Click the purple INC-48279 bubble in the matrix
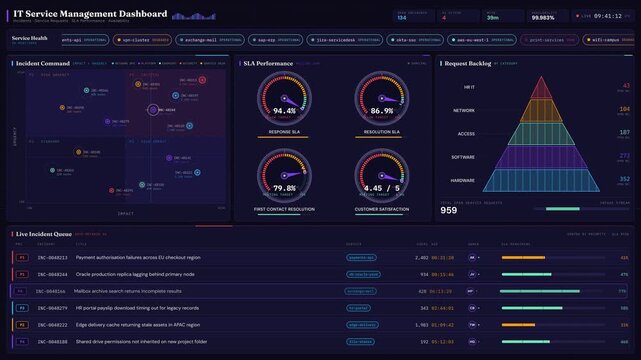This screenshot has height=360, width=641. [x=108, y=121]
